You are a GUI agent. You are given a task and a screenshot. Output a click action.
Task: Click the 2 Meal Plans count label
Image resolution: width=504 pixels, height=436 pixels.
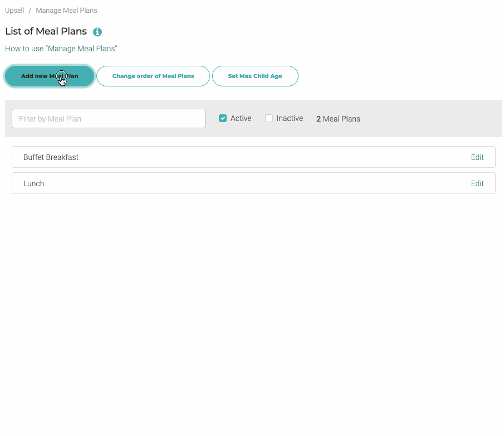338,118
